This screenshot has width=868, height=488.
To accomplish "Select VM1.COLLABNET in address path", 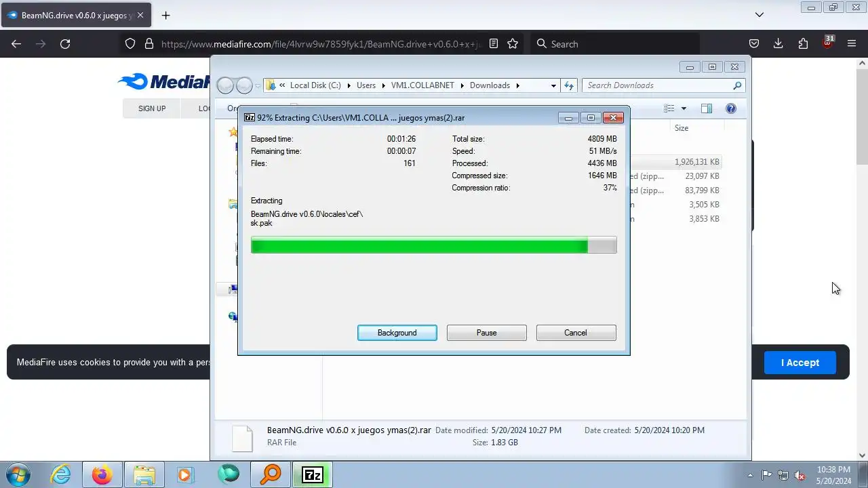I will (x=422, y=85).
